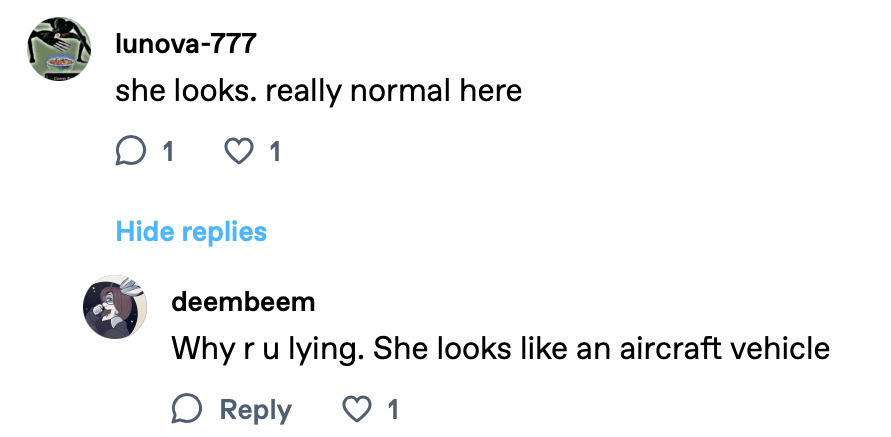
Task: Hide replies under lunova-777's comment
Action: pos(191,232)
